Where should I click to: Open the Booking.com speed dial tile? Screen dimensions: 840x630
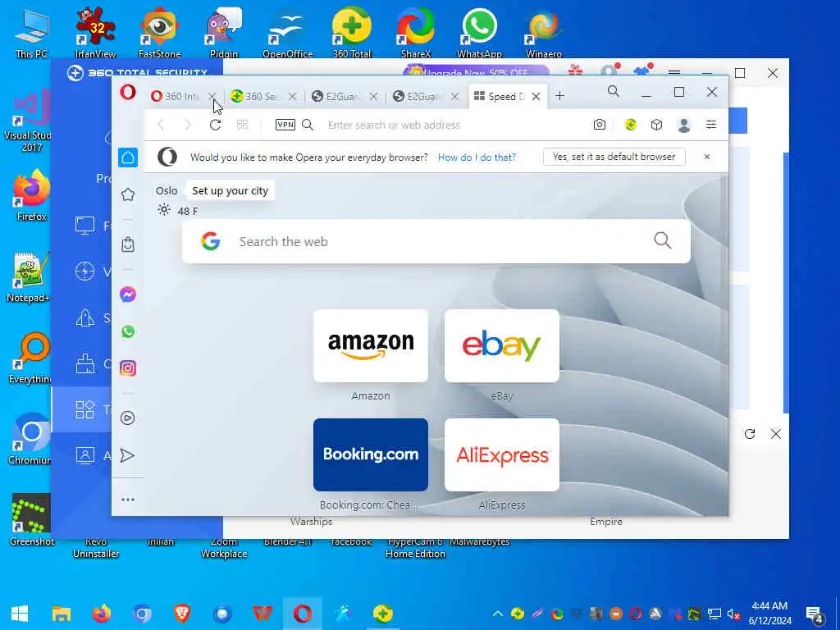point(371,454)
